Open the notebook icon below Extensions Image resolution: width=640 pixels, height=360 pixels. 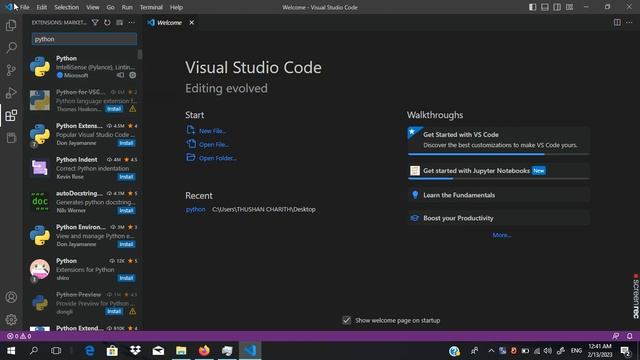point(11,138)
